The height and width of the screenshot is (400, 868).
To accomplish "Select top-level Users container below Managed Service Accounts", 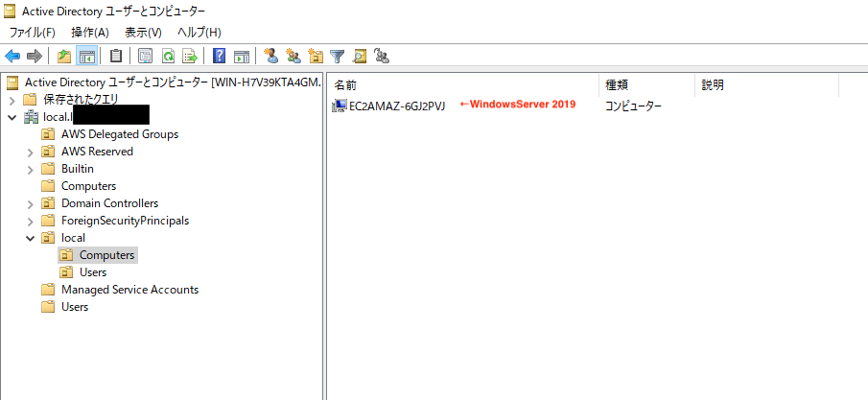I will (75, 306).
